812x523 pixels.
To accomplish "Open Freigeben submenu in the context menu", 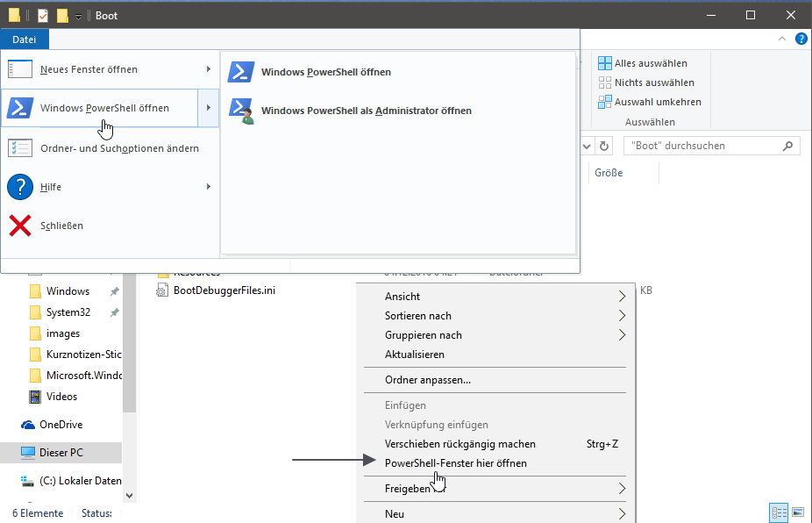I will coord(495,489).
